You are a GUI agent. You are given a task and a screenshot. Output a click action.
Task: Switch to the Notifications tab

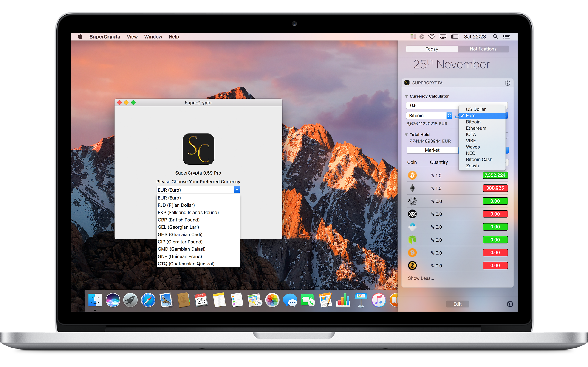483,49
